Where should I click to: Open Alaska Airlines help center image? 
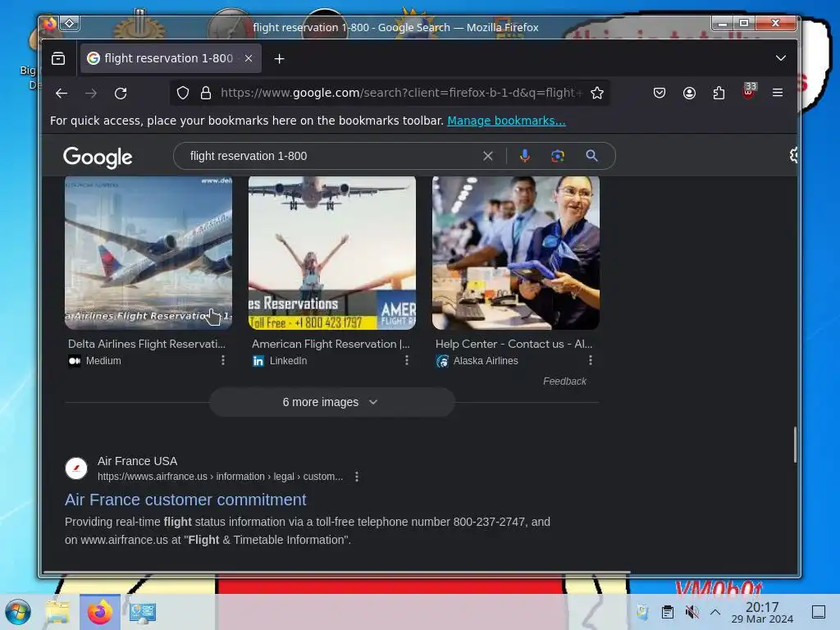click(x=516, y=253)
